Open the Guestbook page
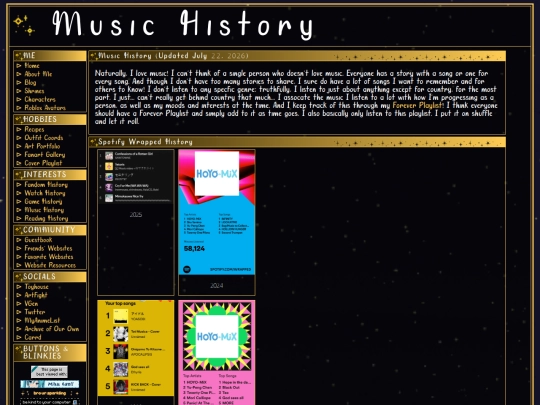 [38, 240]
